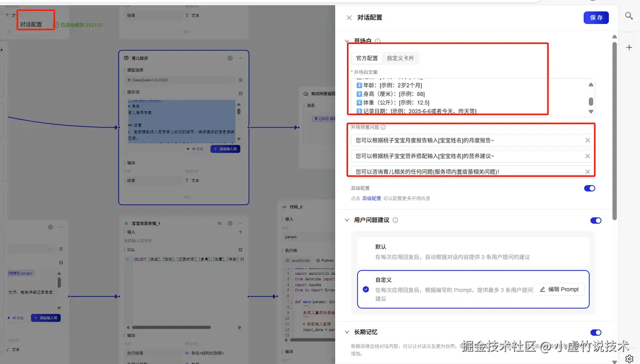The height and width of the screenshot is (364, 640).
Task: Click the search magnifier icon top right
Action: [628, 15]
